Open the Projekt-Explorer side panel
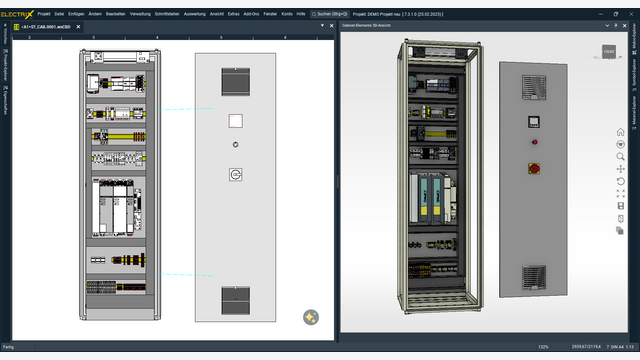The height and width of the screenshot is (360, 640). click(5, 65)
